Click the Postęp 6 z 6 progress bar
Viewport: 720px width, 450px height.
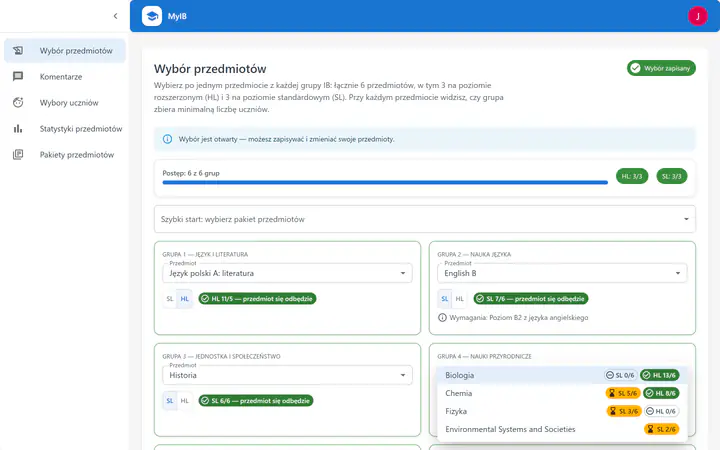pyautogui.click(x=385, y=182)
